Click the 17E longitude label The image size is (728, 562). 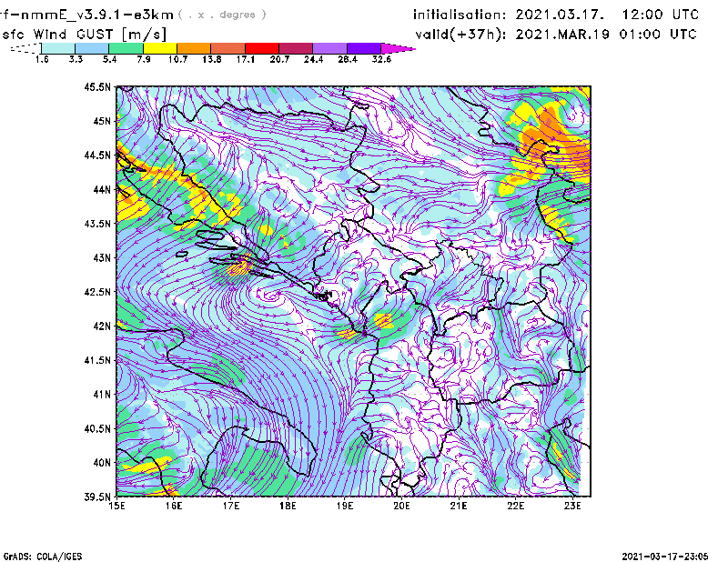(x=231, y=506)
